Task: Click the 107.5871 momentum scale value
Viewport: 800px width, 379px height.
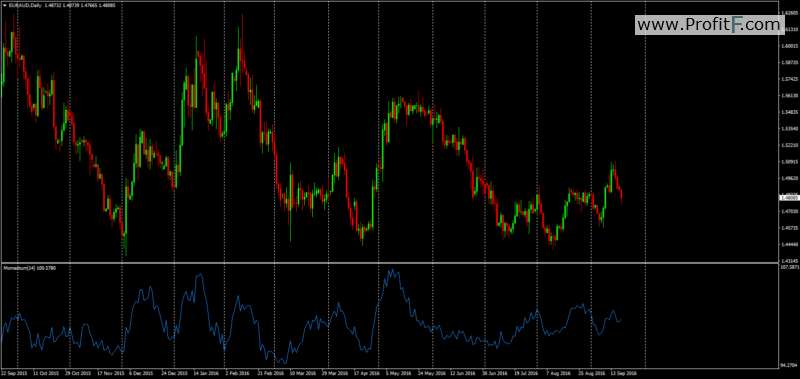Action: tap(790, 266)
